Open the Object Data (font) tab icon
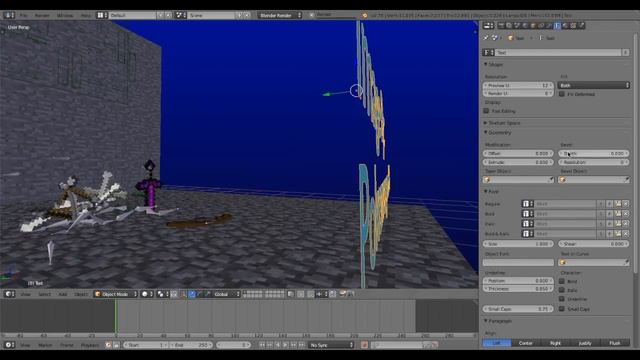The width and height of the screenshot is (640, 360). click(x=557, y=26)
